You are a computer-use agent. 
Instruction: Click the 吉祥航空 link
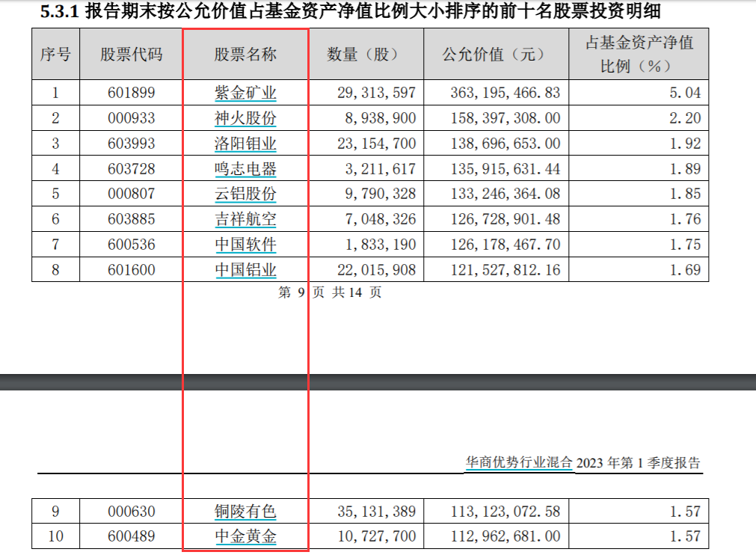[245, 219]
